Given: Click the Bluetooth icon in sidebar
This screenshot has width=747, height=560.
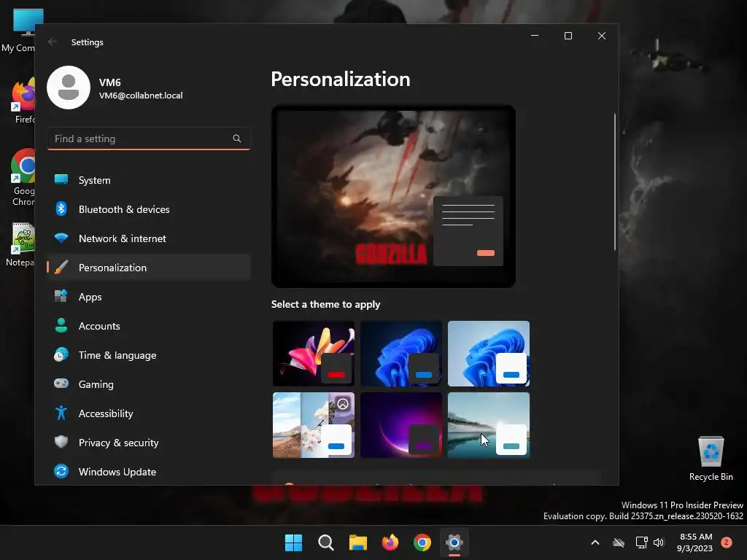Looking at the screenshot, I should [x=61, y=209].
